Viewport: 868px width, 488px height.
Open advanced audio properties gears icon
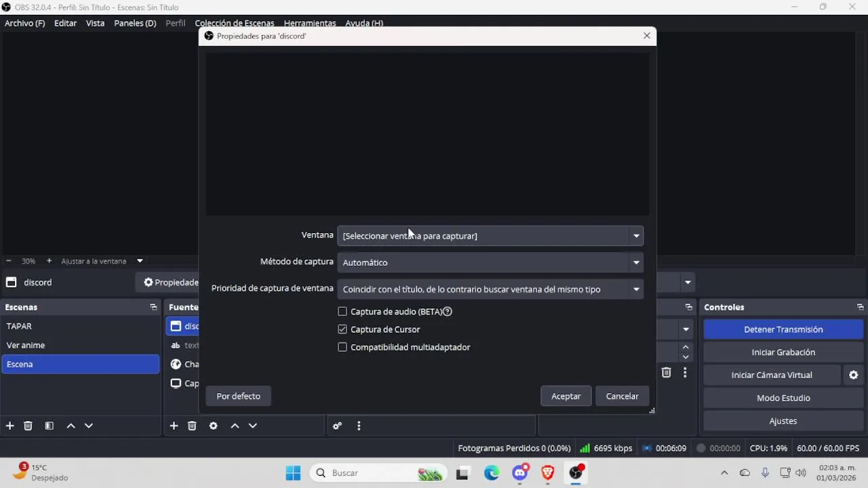tap(337, 426)
